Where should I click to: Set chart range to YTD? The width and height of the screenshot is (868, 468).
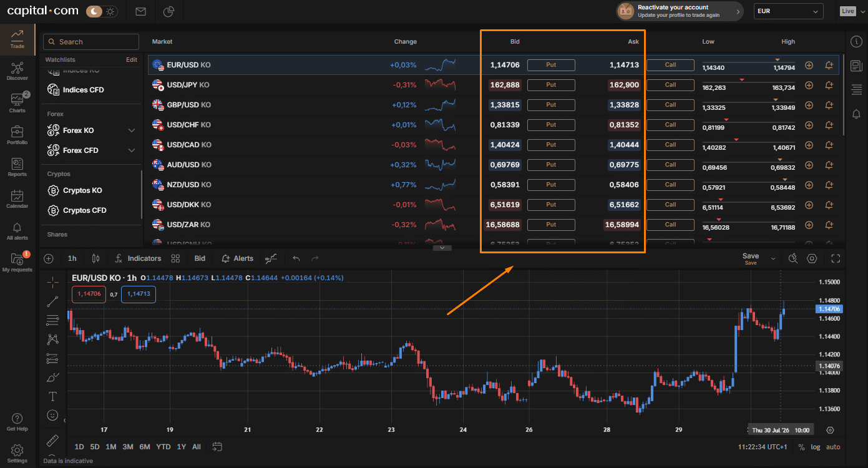pos(163,447)
